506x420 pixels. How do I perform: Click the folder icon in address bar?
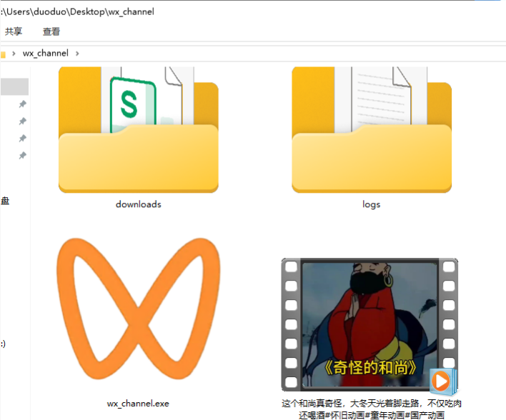tap(4, 54)
